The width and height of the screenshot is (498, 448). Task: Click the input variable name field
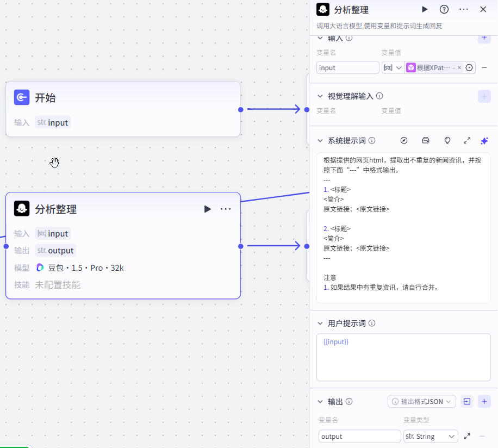pyautogui.click(x=348, y=67)
